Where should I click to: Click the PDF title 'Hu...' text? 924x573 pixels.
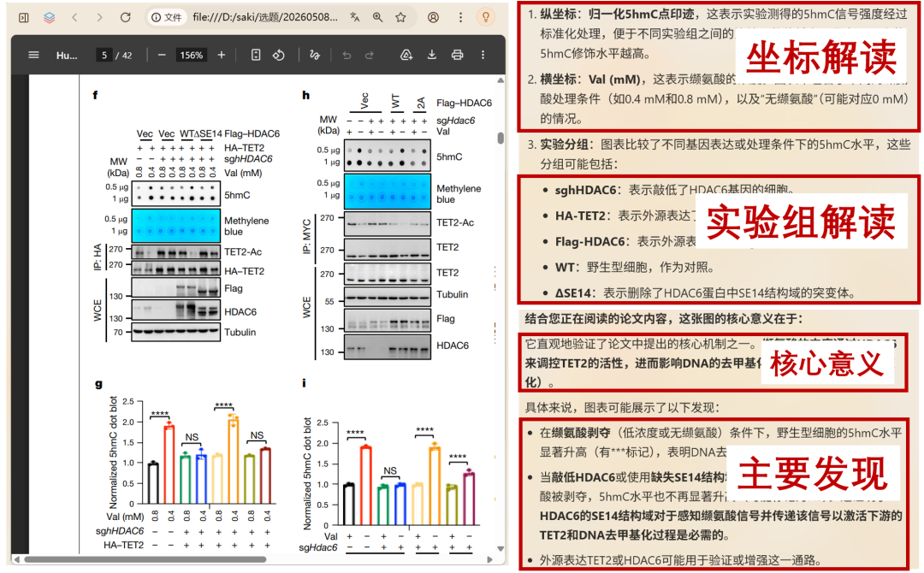tap(67, 56)
